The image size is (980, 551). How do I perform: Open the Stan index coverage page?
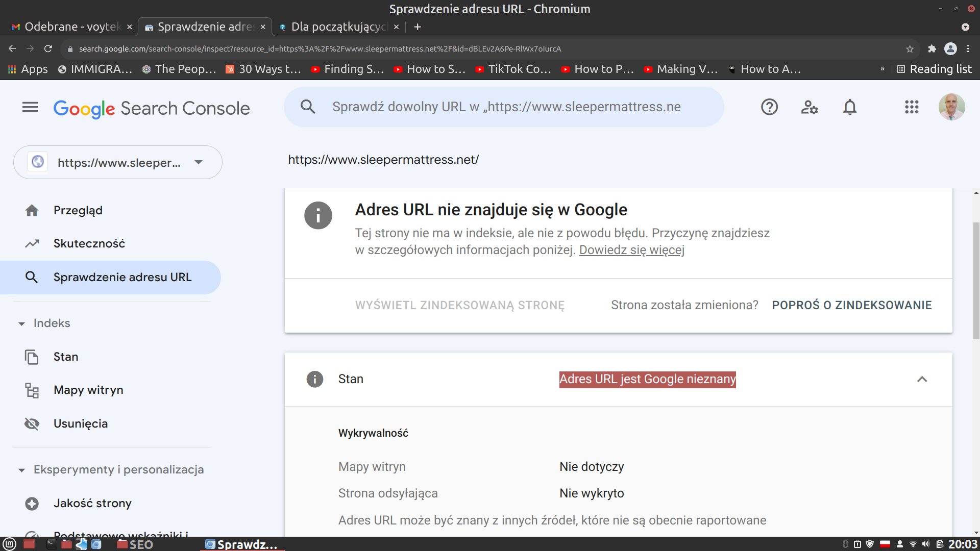[66, 357]
